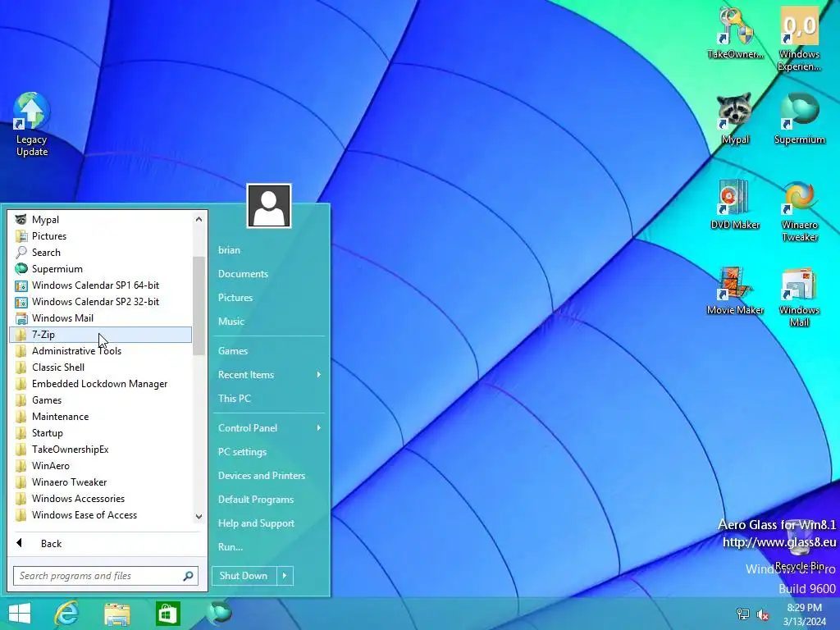Expand the Administrative Tools folder
Screen dimensions: 840x630
[x=101, y=351]
